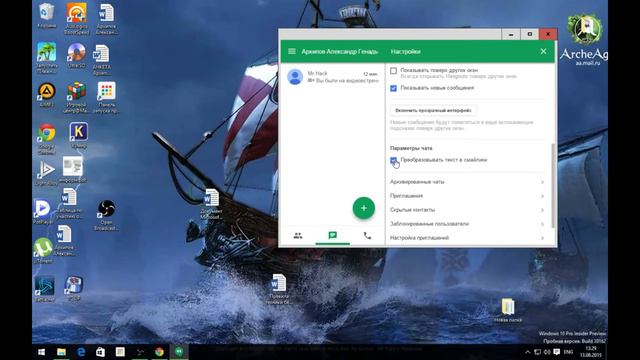
Task: Click the ENG language indicator
Action: tap(568, 352)
